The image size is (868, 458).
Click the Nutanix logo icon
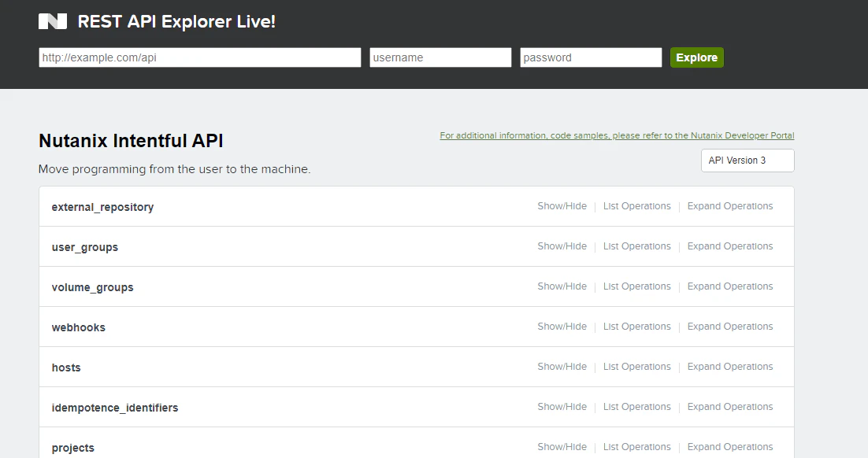53,21
